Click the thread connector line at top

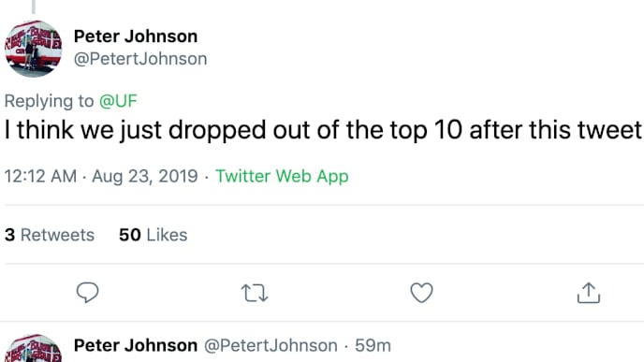34,7
